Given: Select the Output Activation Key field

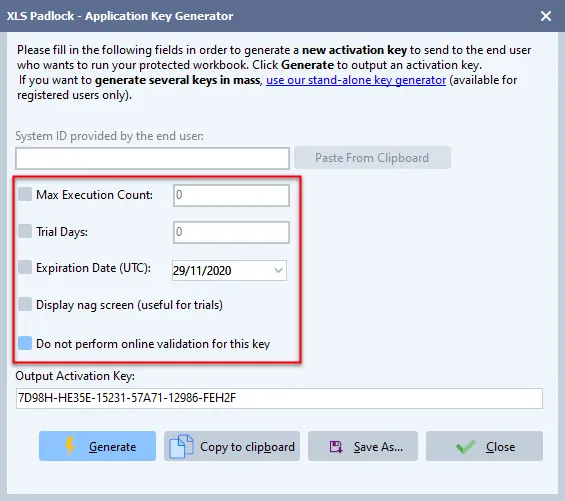Looking at the screenshot, I should [279, 398].
